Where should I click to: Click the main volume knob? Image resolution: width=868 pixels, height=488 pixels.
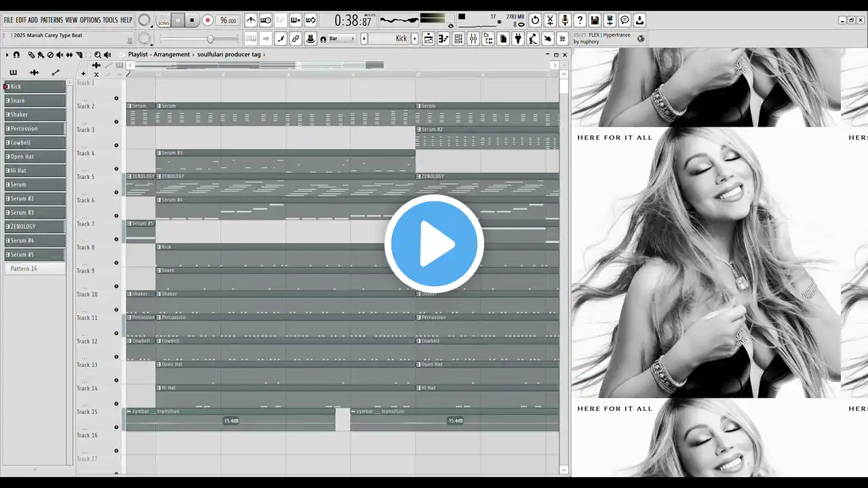coord(144,20)
